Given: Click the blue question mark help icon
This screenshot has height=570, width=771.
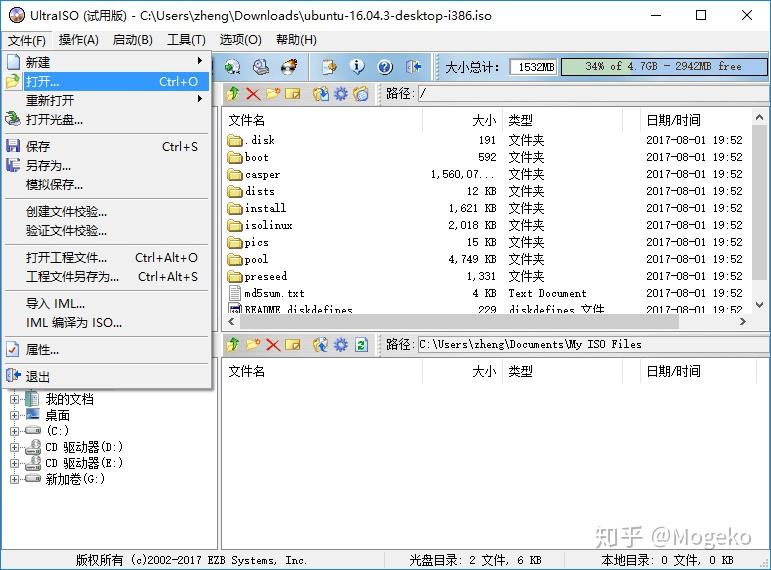Looking at the screenshot, I should 385,67.
